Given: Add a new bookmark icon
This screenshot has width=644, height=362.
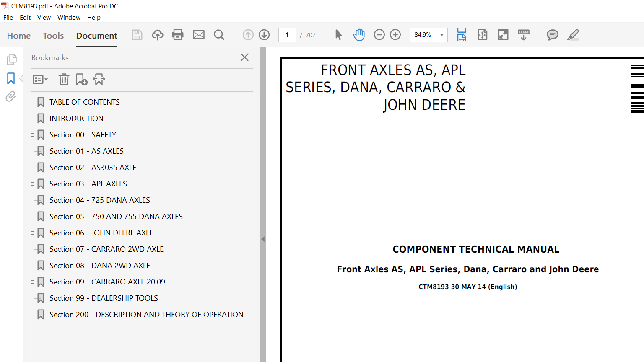Looking at the screenshot, I should pos(81,79).
